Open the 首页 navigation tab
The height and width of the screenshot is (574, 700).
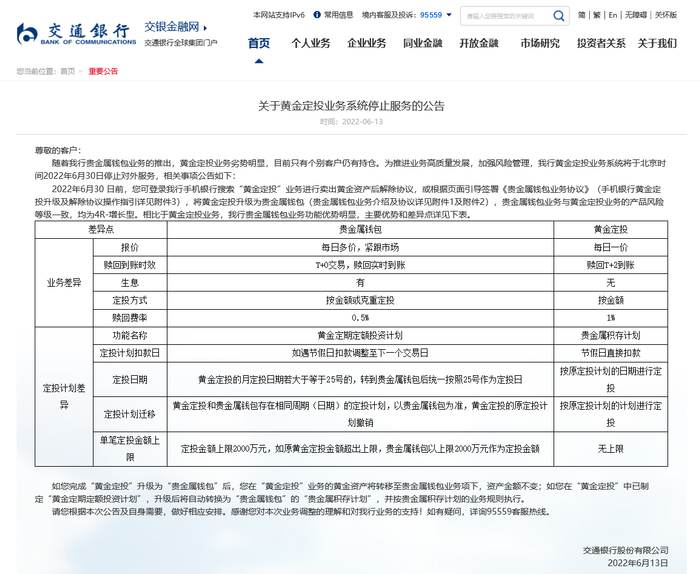[259, 43]
